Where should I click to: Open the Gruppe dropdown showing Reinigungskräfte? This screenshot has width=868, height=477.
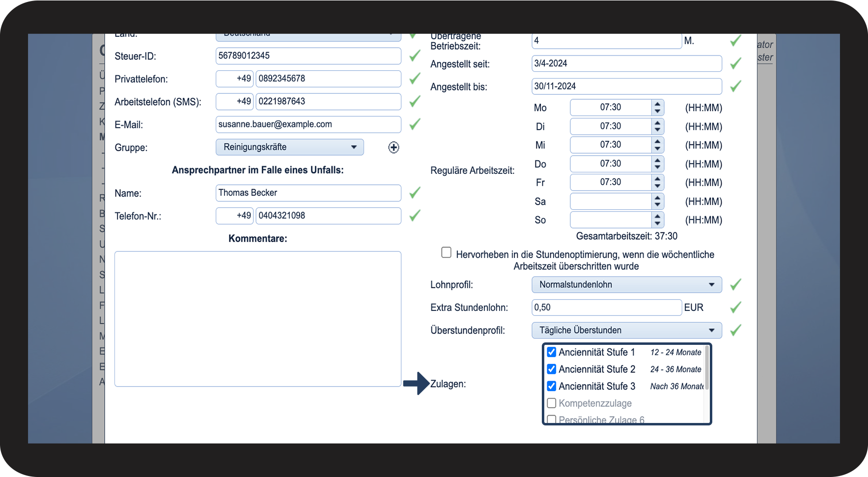coord(289,147)
